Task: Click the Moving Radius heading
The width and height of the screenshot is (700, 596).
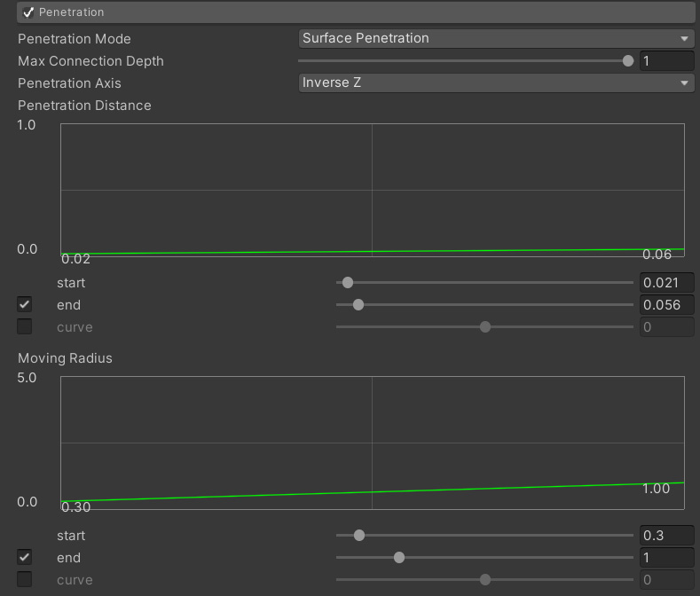Action: [x=65, y=358]
